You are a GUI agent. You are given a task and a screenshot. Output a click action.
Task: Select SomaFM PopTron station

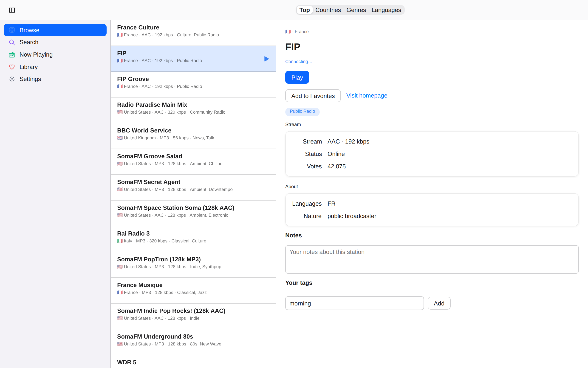(x=193, y=265)
